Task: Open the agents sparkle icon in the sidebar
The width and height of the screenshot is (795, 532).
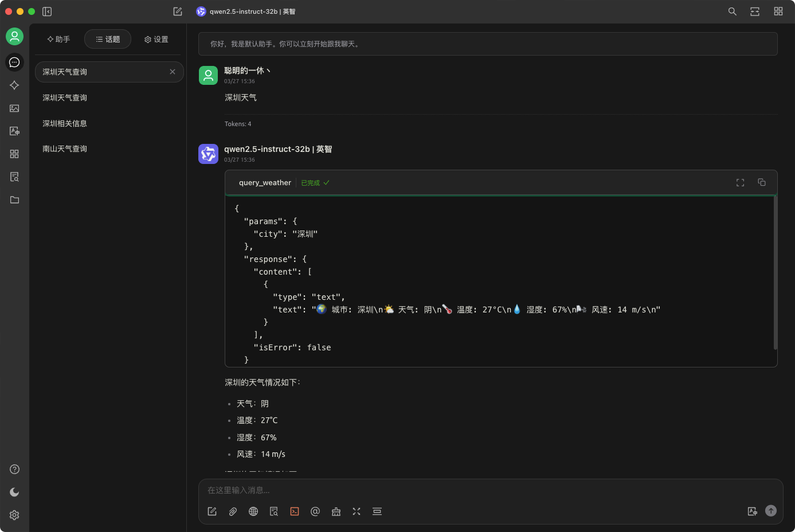Action: (x=14, y=85)
